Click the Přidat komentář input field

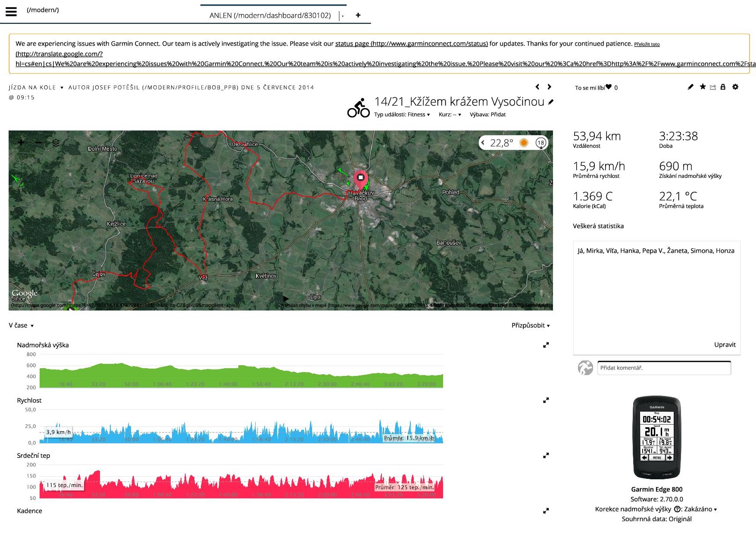[664, 368]
